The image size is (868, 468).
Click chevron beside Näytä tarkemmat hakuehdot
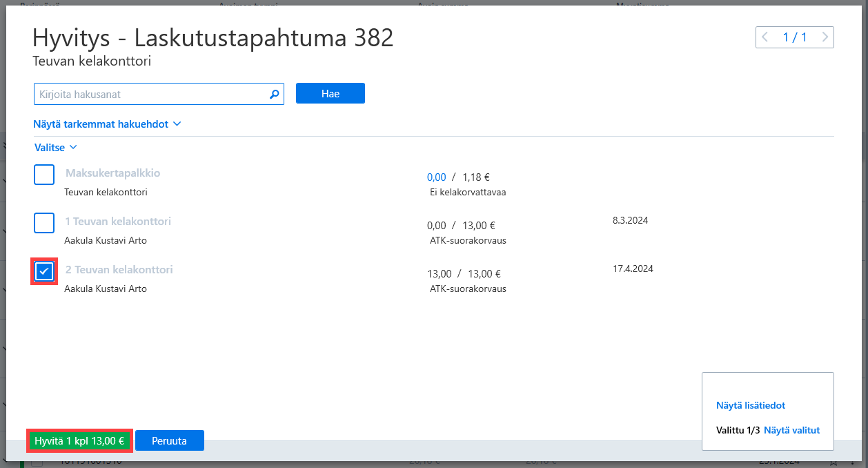(177, 124)
